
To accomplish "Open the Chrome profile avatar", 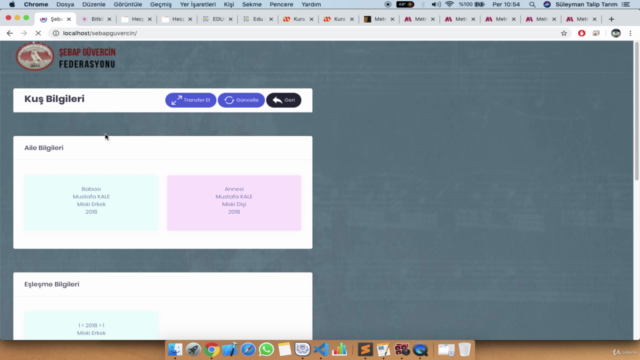I will (x=616, y=33).
